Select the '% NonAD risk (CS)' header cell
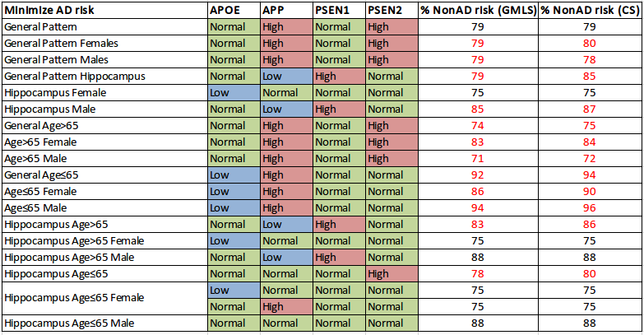This screenshot has height=335, width=644. pyautogui.click(x=590, y=10)
